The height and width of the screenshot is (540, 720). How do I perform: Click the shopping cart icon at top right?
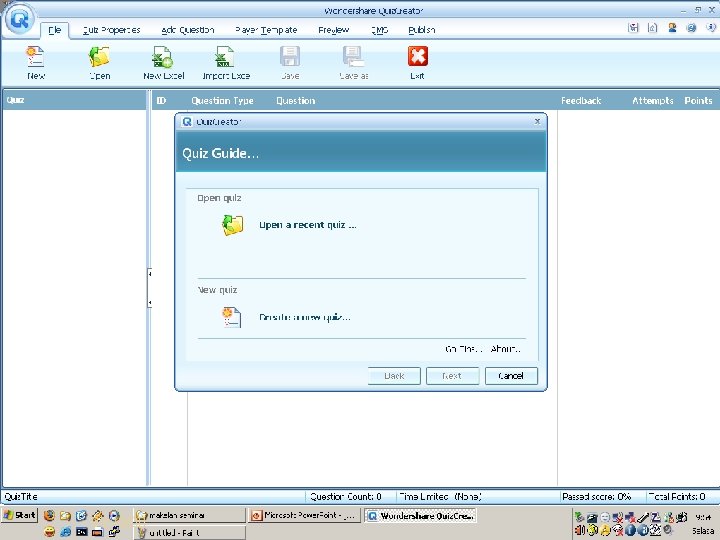(633, 28)
